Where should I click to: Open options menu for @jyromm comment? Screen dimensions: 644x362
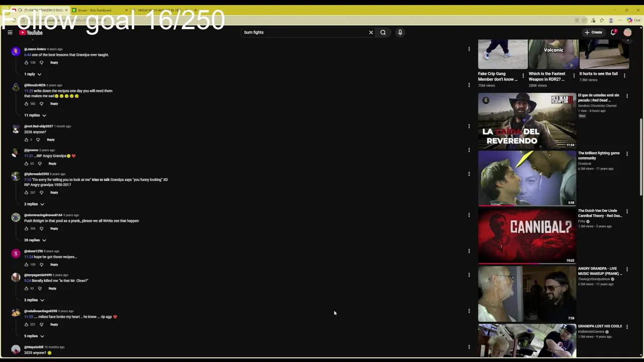tap(469, 150)
